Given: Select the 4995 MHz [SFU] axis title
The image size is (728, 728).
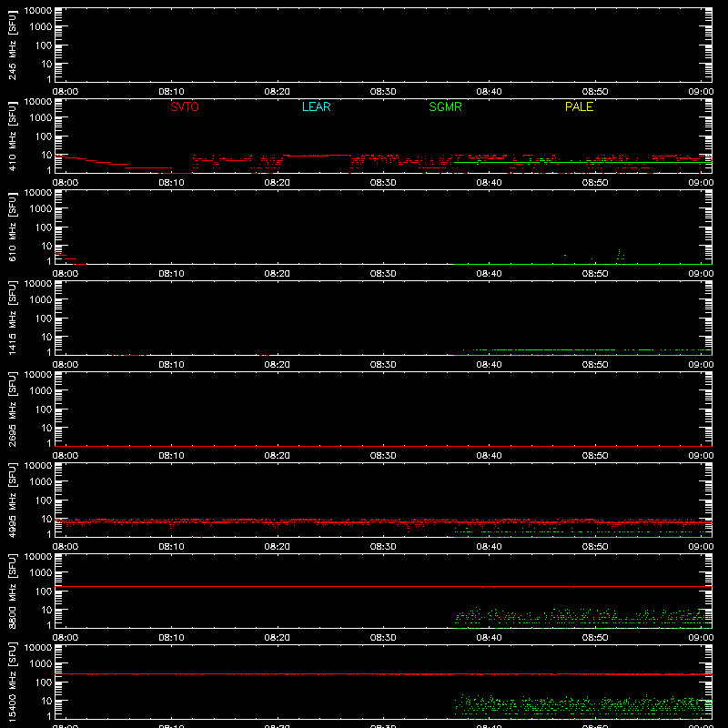Looking at the screenshot, I should 12,500.
